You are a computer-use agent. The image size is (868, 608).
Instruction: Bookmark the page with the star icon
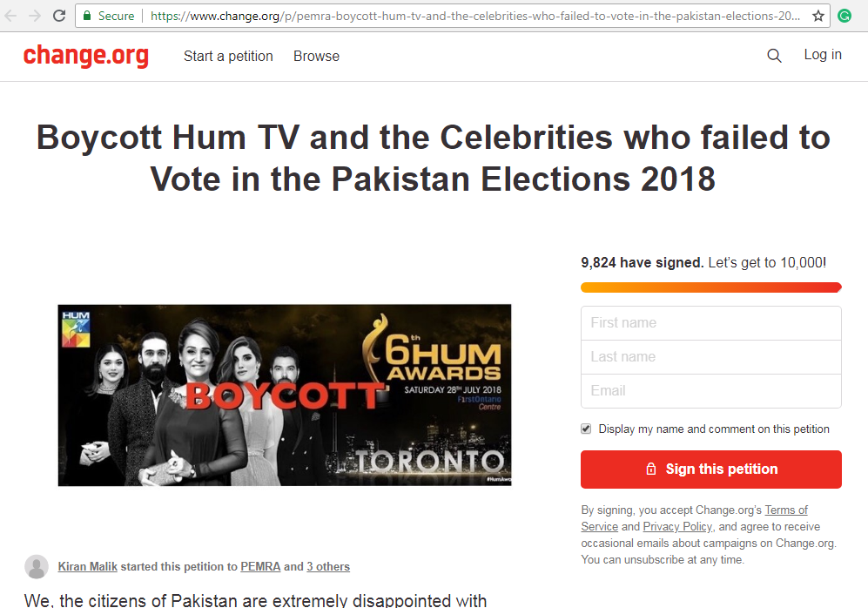[x=818, y=16]
